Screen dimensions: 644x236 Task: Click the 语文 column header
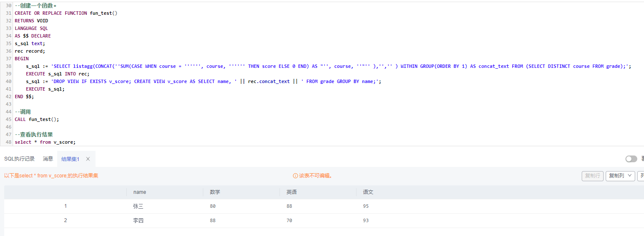coord(368,192)
